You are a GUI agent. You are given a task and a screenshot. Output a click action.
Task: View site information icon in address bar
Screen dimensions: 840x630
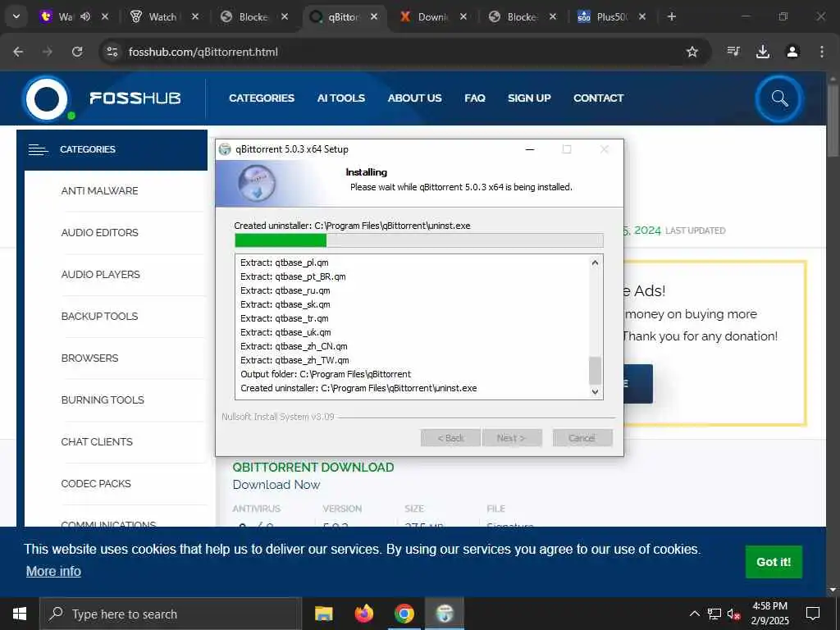[112, 52]
